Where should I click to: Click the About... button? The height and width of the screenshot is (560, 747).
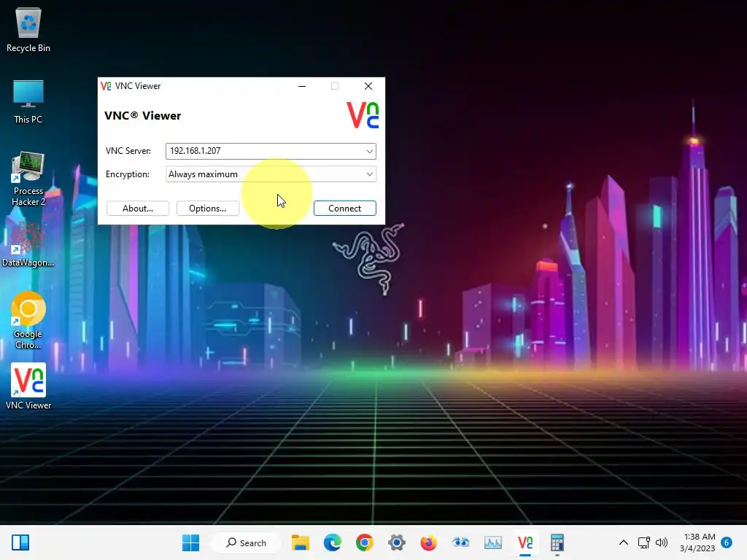pos(138,209)
